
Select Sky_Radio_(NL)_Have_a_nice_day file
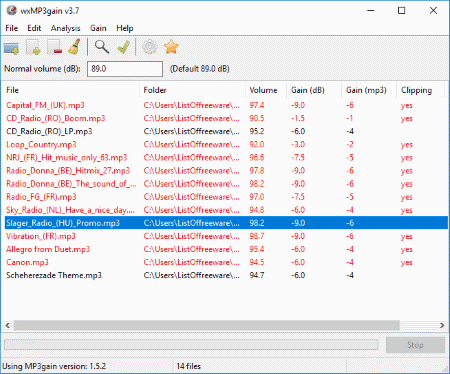point(70,210)
